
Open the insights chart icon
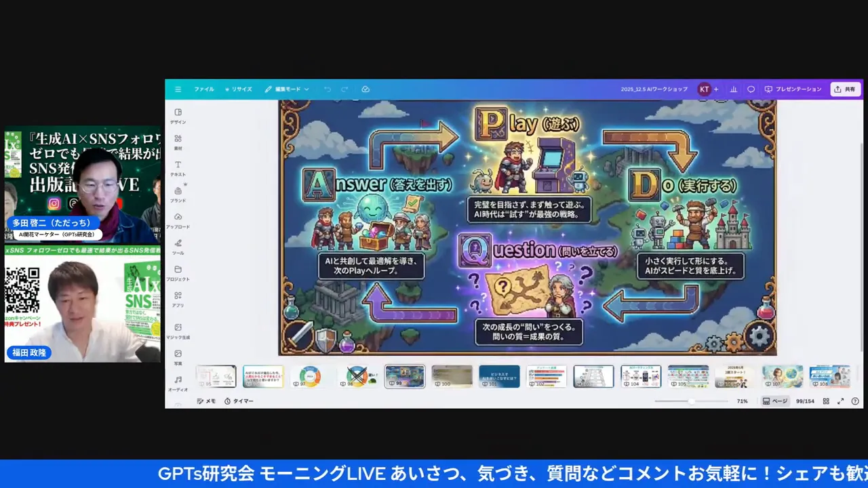tap(733, 89)
